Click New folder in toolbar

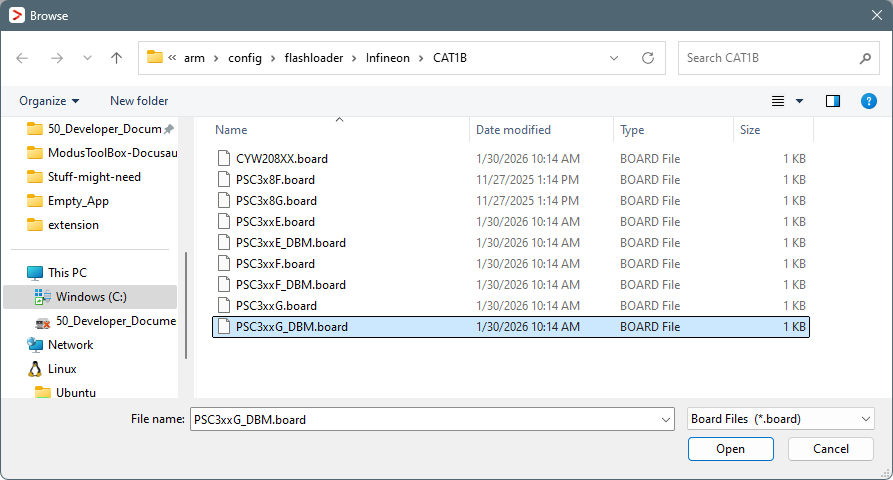[x=139, y=101]
